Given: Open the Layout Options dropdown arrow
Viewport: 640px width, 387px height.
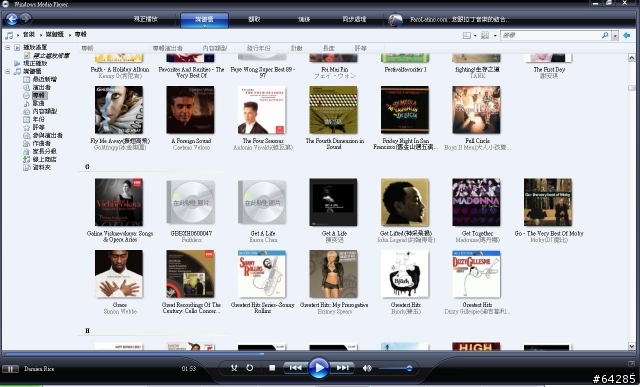Looking at the screenshot, I should point(475,36).
